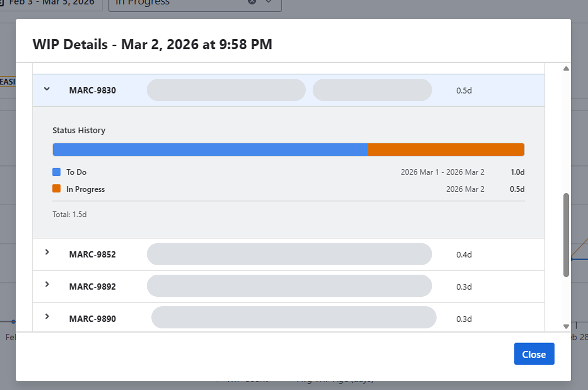
Task: Open the MARC-9852 issue key
Action: point(92,255)
